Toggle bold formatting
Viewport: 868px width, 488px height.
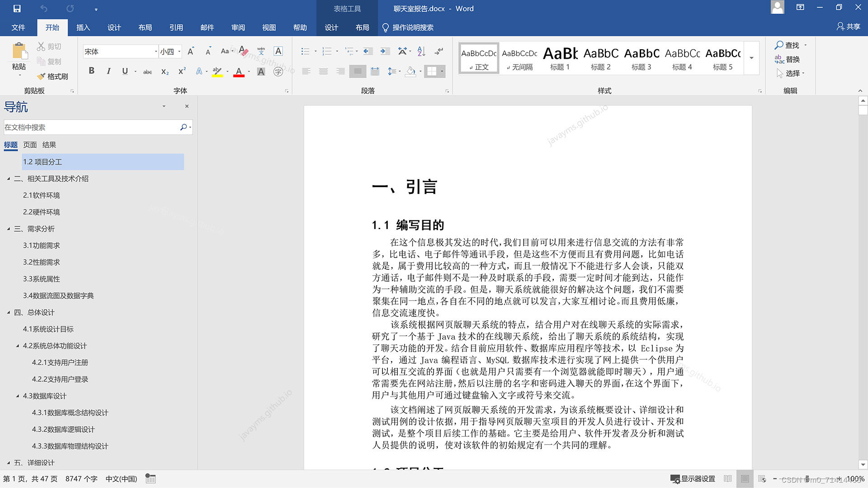91,71
